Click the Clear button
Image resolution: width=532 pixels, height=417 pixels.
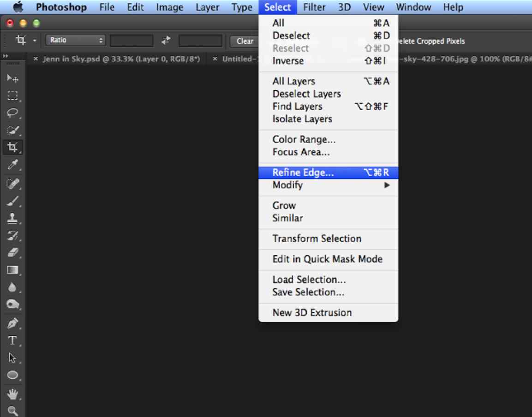[x=245, y=41]
